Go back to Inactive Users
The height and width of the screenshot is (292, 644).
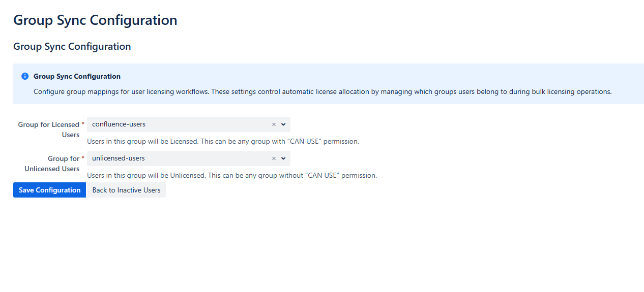(126, 190)
